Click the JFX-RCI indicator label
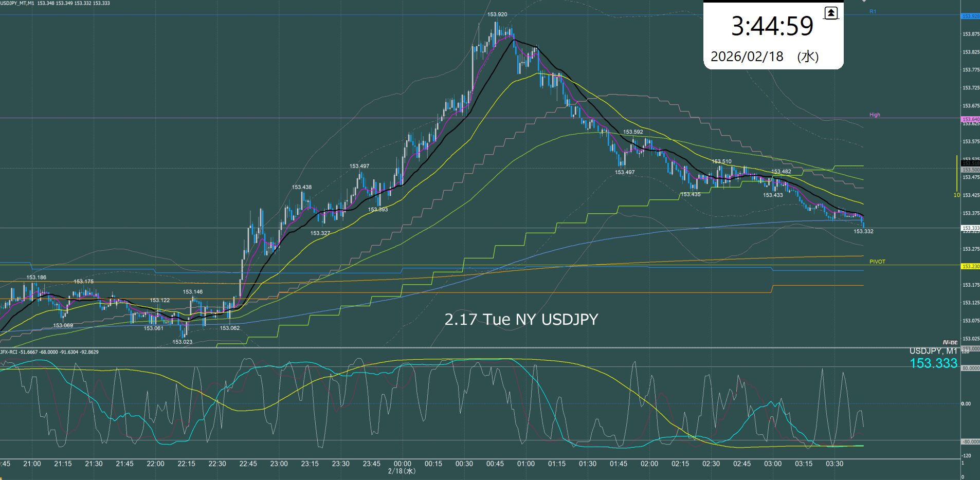 49,352
